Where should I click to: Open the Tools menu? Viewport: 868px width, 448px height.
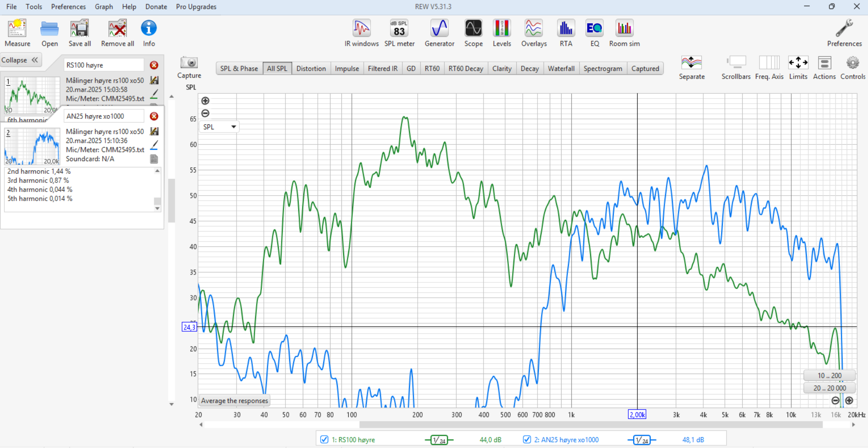click(34, 7)
